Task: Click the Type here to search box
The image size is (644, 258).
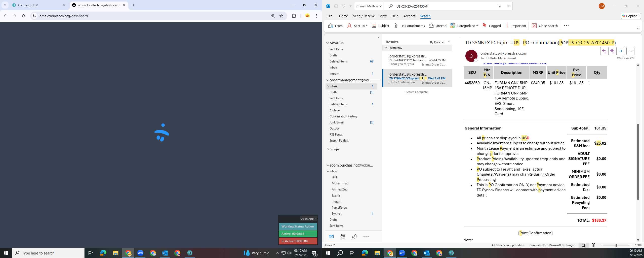Action: [x=48, y=253]
